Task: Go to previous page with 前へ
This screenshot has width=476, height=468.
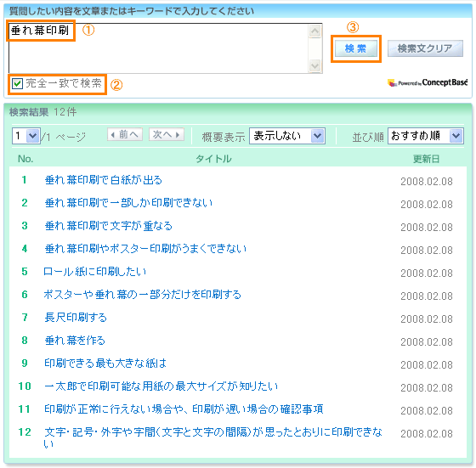Action: (x=125, y=134)
